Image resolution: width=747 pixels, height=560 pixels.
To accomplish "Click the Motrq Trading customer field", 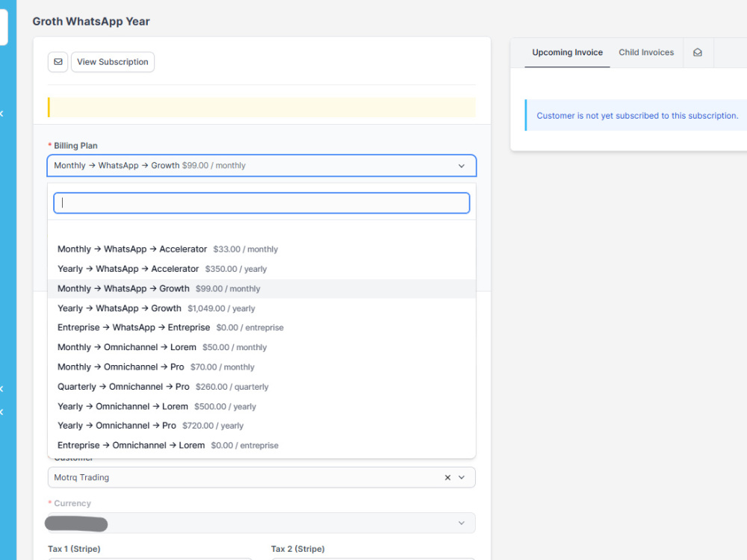I will click(261, 478).
